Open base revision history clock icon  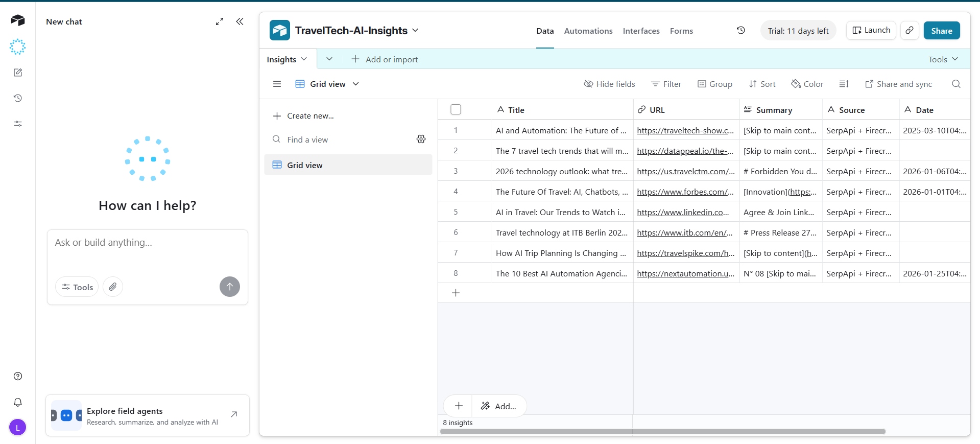741,30
